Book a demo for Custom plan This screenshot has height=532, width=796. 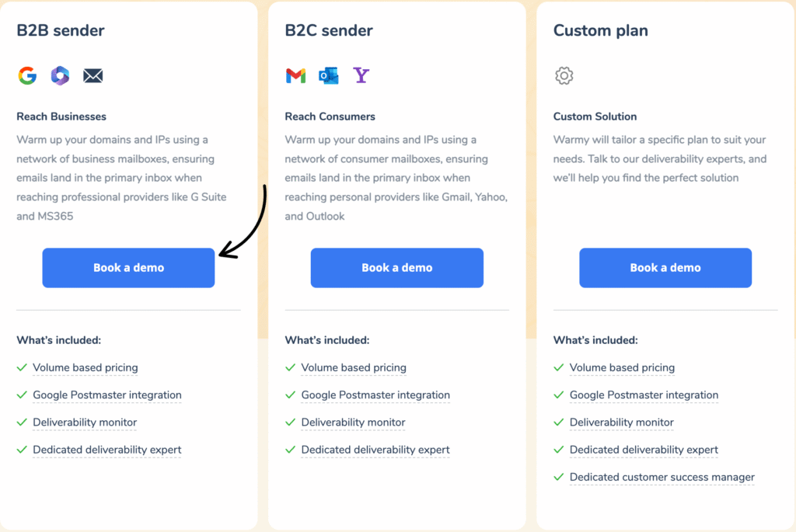click(665, 268)
